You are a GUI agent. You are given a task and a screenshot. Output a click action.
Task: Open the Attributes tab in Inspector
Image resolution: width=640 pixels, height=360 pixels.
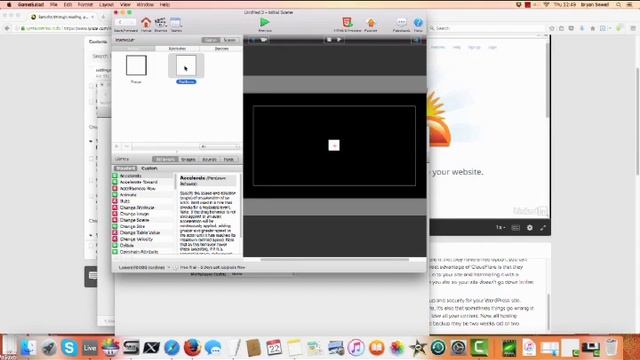coord(177,49)
